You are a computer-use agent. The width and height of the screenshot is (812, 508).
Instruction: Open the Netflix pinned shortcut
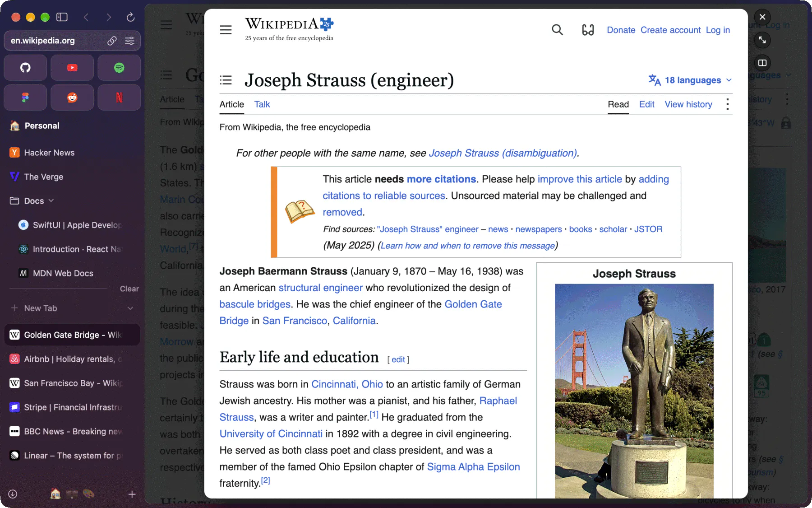[x=119, y=98]
